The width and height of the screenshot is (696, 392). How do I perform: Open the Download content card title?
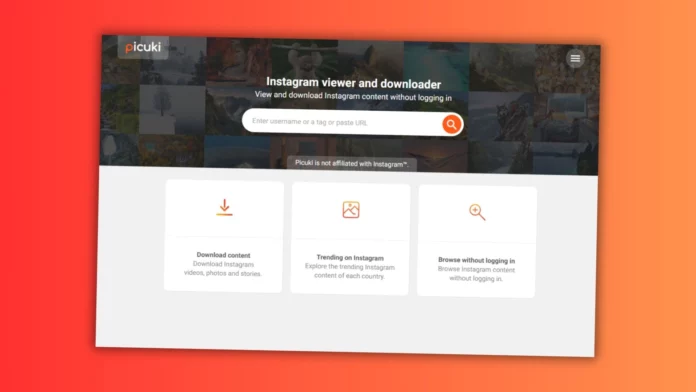click(223, 255)
